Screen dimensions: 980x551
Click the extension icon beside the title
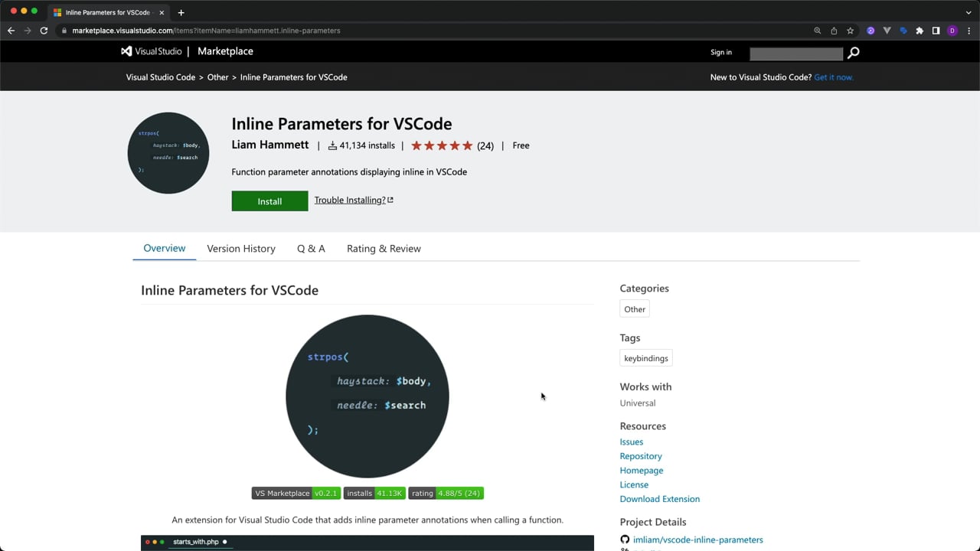(168, 153)
